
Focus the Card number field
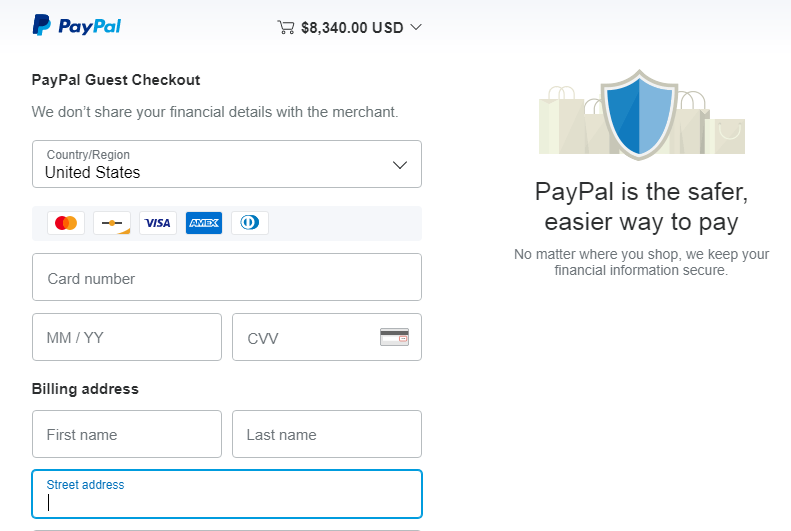[227, 277]
